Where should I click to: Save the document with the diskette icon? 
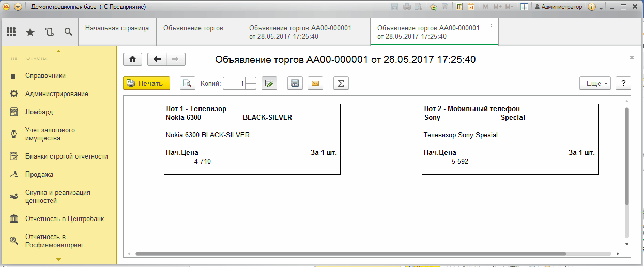coord(295,83)
